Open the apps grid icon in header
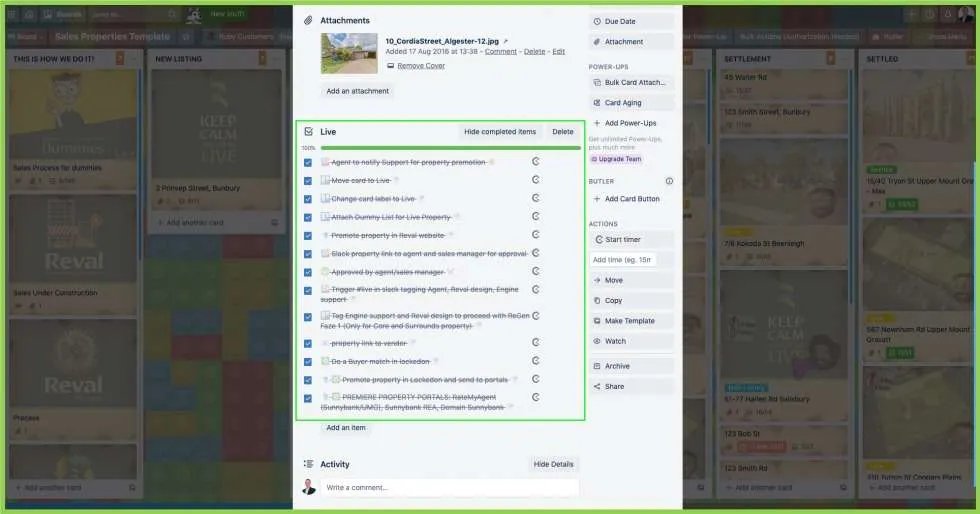This screenshot has height=514, width=980. (13, 14)
